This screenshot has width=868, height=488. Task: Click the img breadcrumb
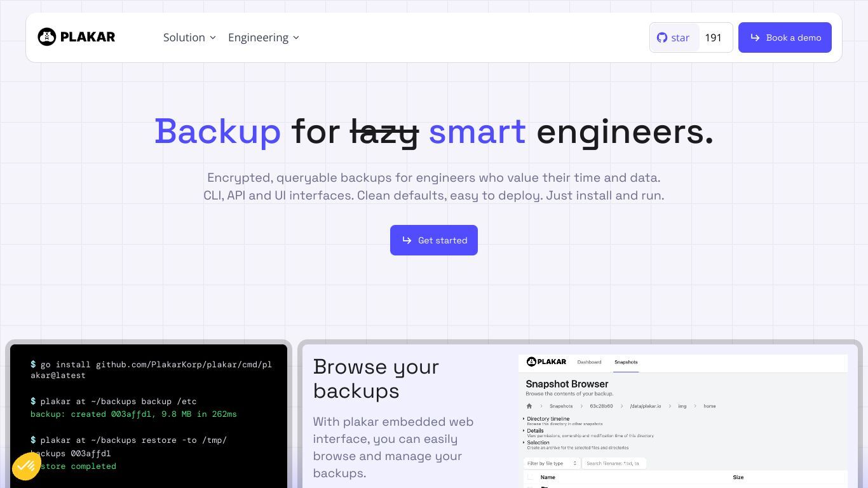point(682,406)
